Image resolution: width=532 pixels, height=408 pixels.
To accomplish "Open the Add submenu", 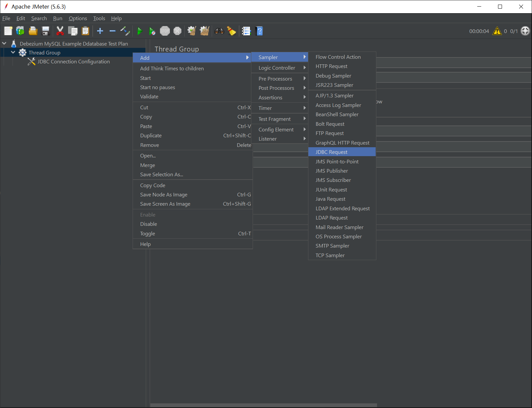I will pyautogui.click(x=193, y=58).
